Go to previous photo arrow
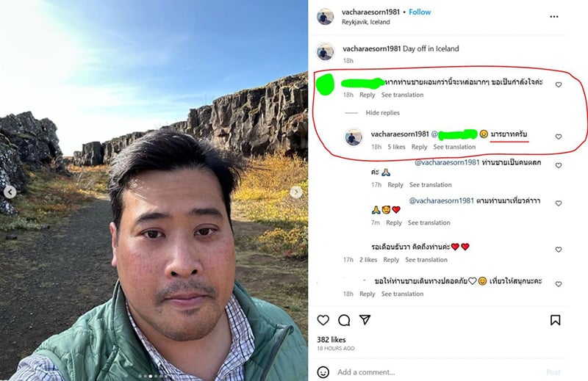The image size is (588, 381). click(x=10, y=192)
